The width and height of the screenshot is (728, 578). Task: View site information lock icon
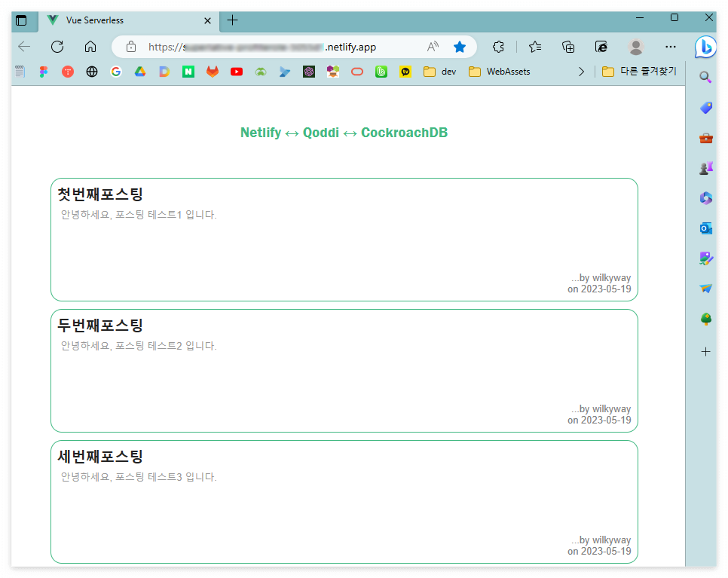point(131,47)
